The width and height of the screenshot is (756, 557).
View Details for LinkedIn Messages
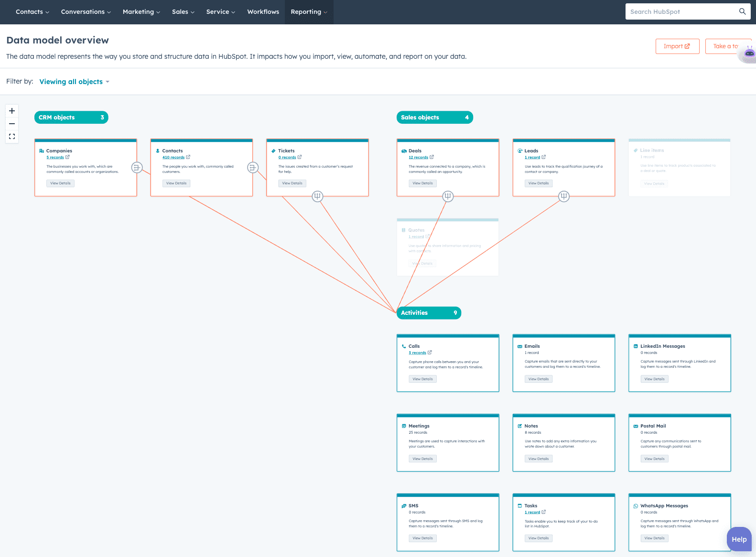pyautogui.click(x=655, y=379)
